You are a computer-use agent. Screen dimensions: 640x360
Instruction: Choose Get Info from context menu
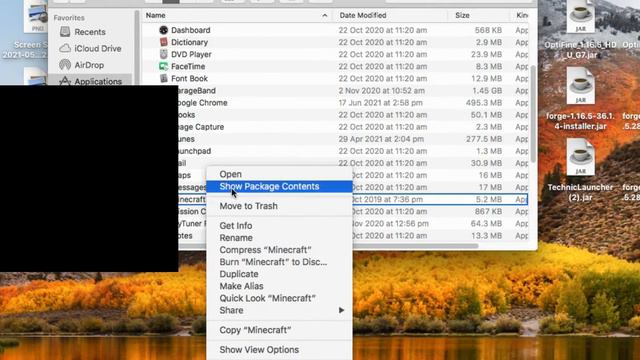tap(236, 226)
